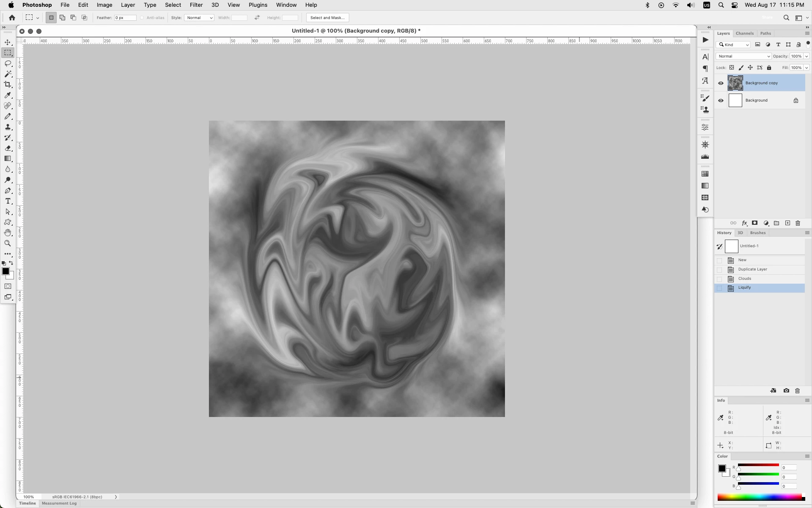The height and width of the screenshot is (508, 812).
Task: Select the Lasso tool
Action: (x=8, y=63)
